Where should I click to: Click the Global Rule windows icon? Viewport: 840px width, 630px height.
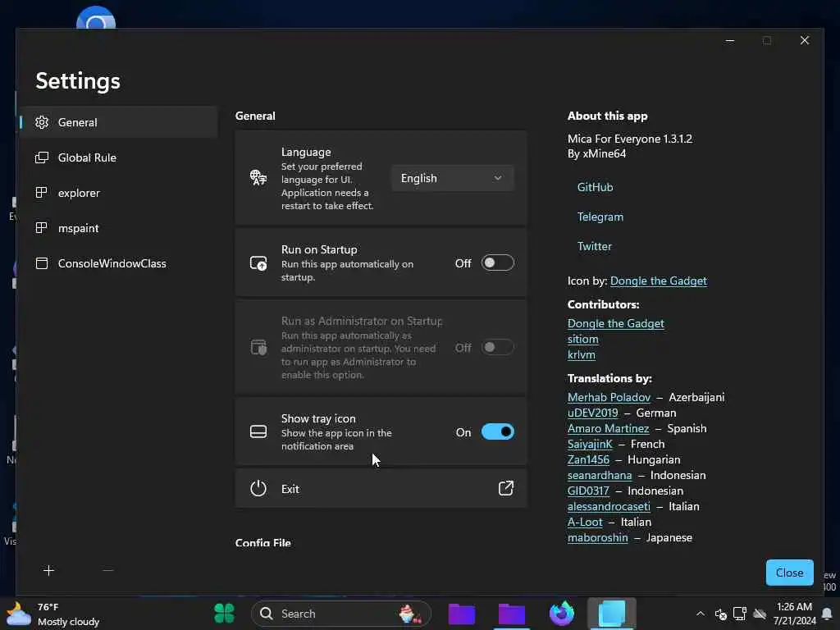coord(42,157)
